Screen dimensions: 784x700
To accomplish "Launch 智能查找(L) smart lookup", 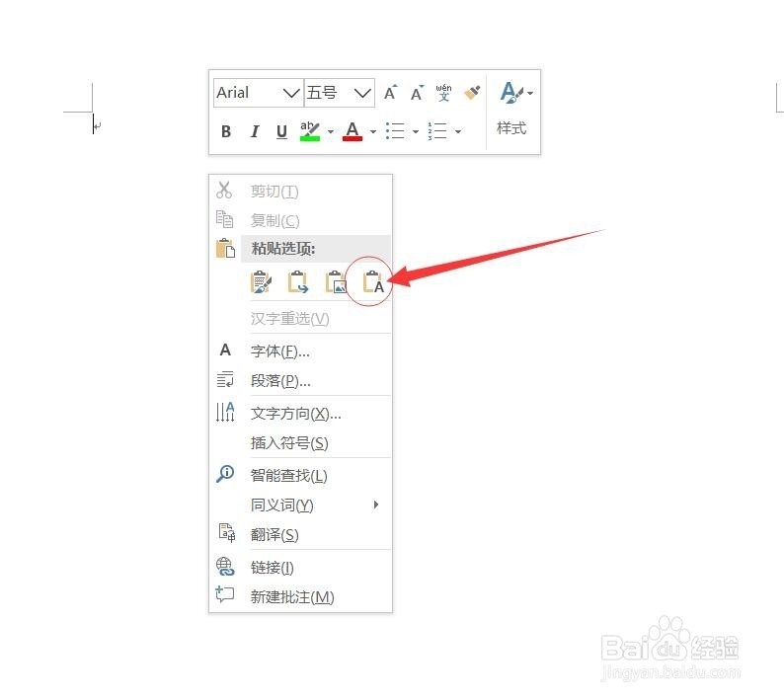I will coord(300,475).
